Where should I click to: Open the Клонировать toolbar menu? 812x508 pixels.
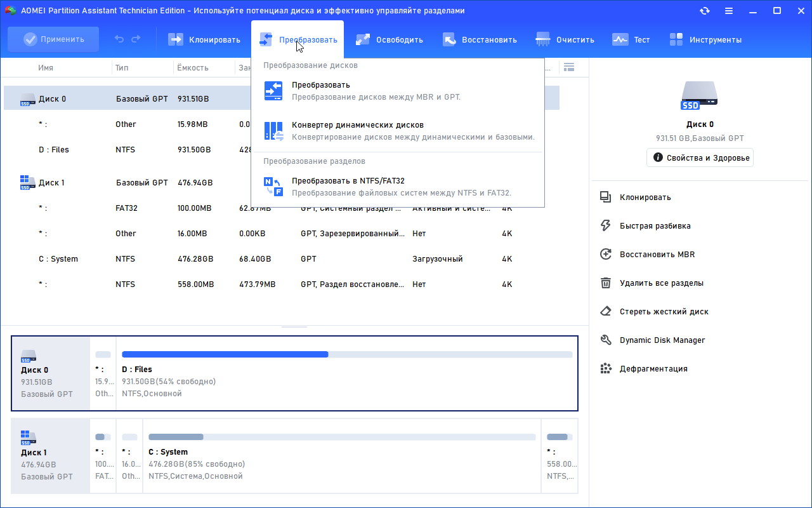point(204,39)
